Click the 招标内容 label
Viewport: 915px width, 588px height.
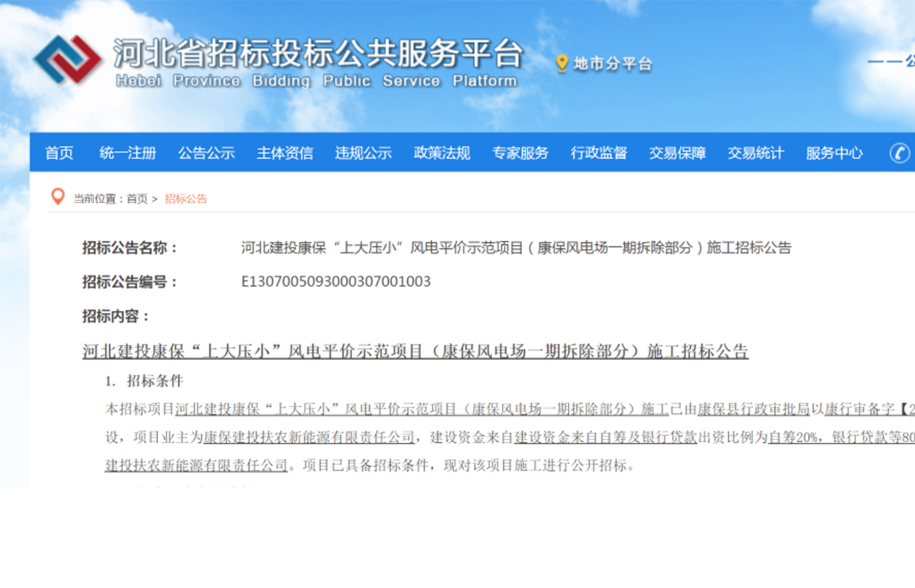116,316
